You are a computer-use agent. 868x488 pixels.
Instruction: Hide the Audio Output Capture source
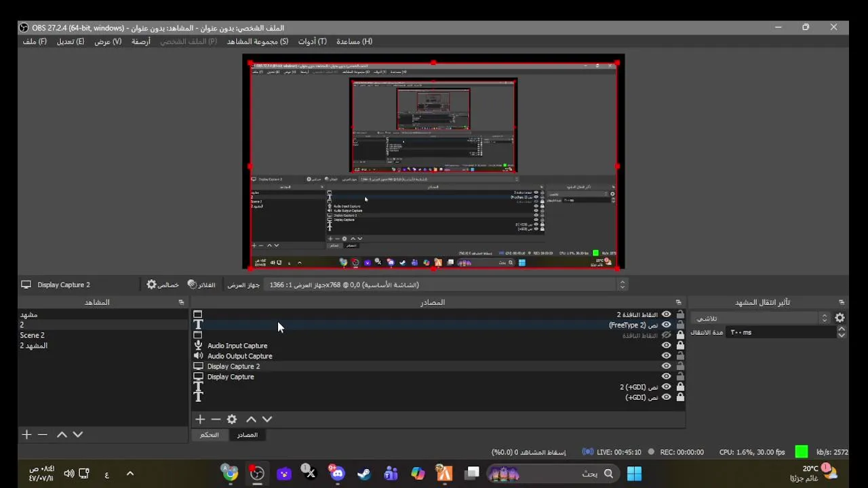coord(667,356)
